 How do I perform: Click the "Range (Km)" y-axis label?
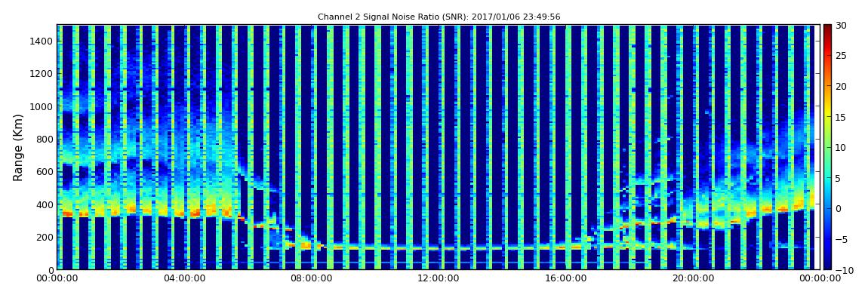18,146
